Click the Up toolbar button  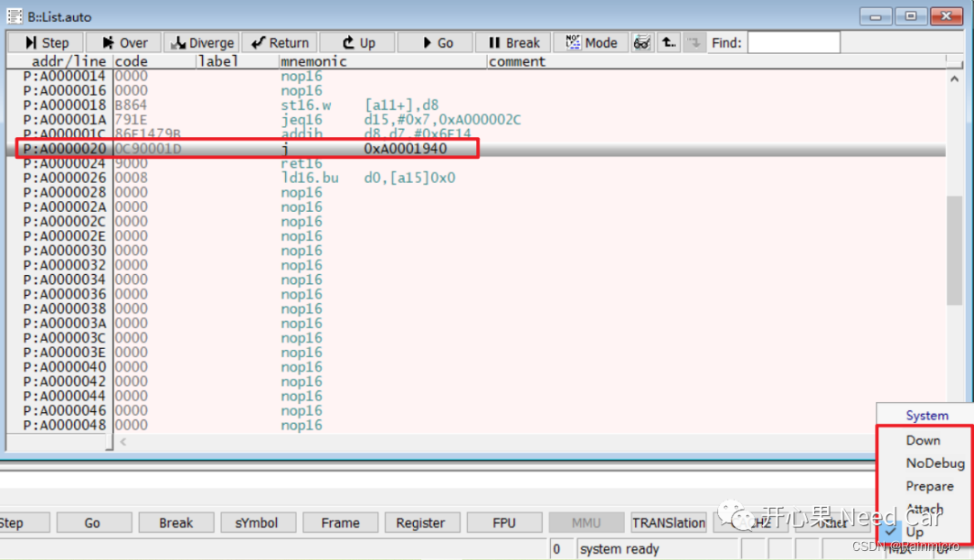[x=357, y=42]
